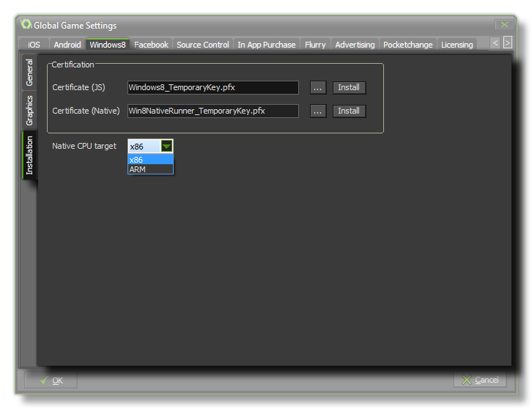Click the Certificate (JS) filename field
Image resolution: width=532 pixels, height=409 pixels.
(213, 88)
